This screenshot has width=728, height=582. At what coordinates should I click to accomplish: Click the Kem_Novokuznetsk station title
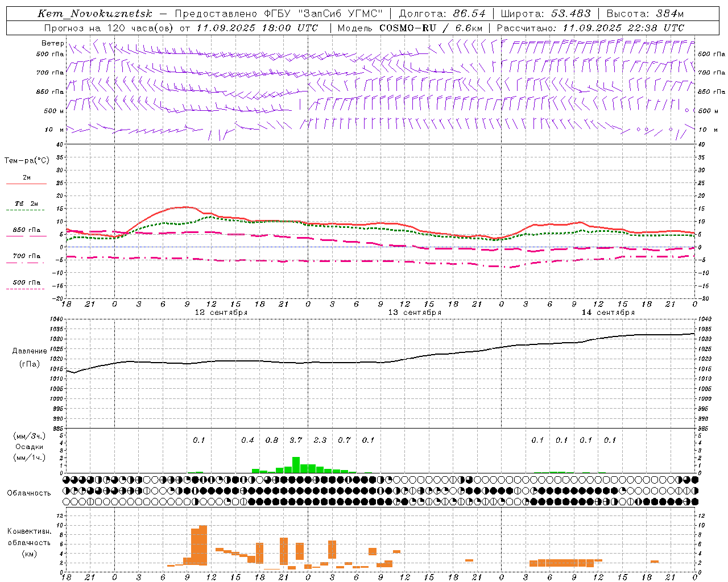coord(95,14)
